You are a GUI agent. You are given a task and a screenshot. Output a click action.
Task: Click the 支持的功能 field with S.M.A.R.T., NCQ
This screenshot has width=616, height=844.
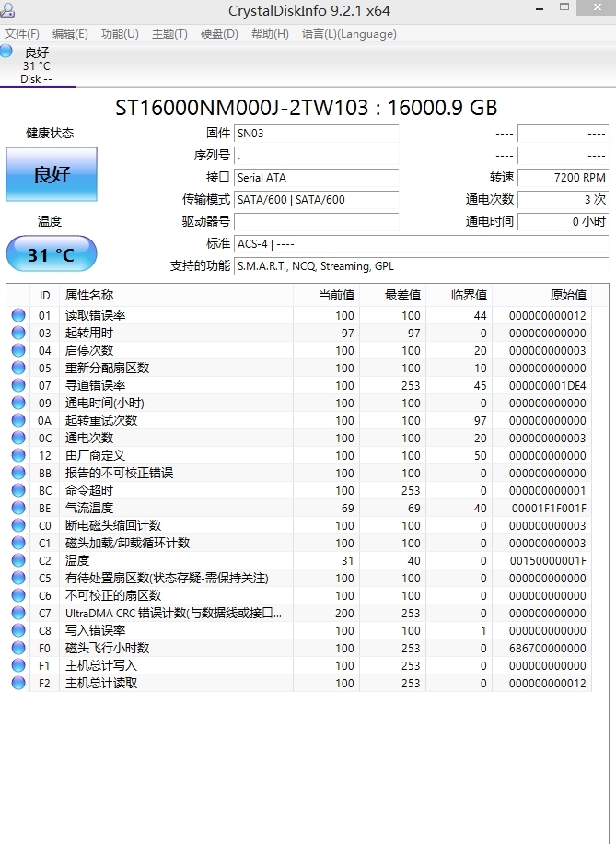[x=421, y=266]
